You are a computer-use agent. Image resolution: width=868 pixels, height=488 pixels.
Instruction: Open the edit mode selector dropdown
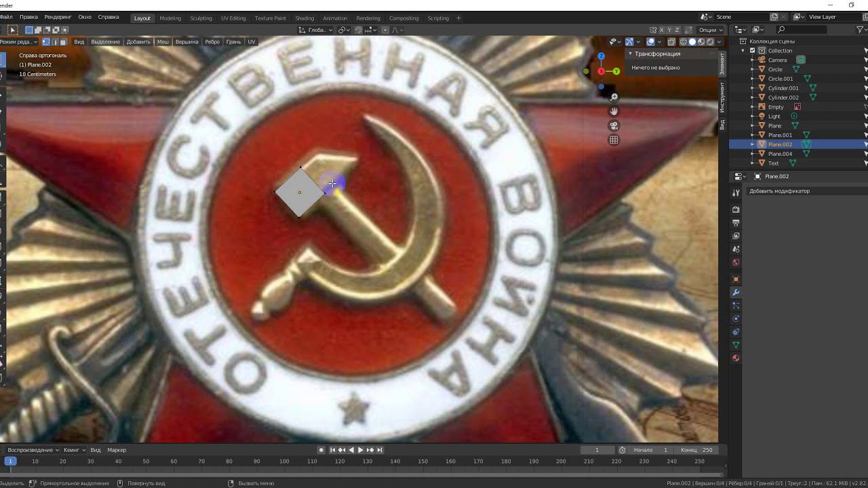(18, 42)
